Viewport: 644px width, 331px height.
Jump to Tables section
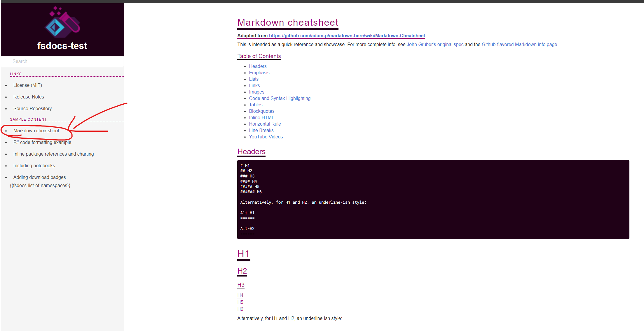[x=256, y=105]
